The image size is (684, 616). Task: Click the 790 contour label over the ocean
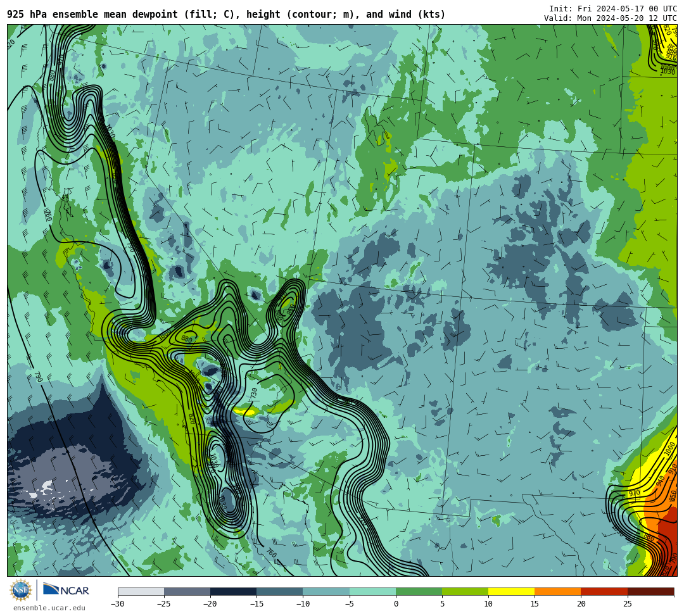click(39, 377)
